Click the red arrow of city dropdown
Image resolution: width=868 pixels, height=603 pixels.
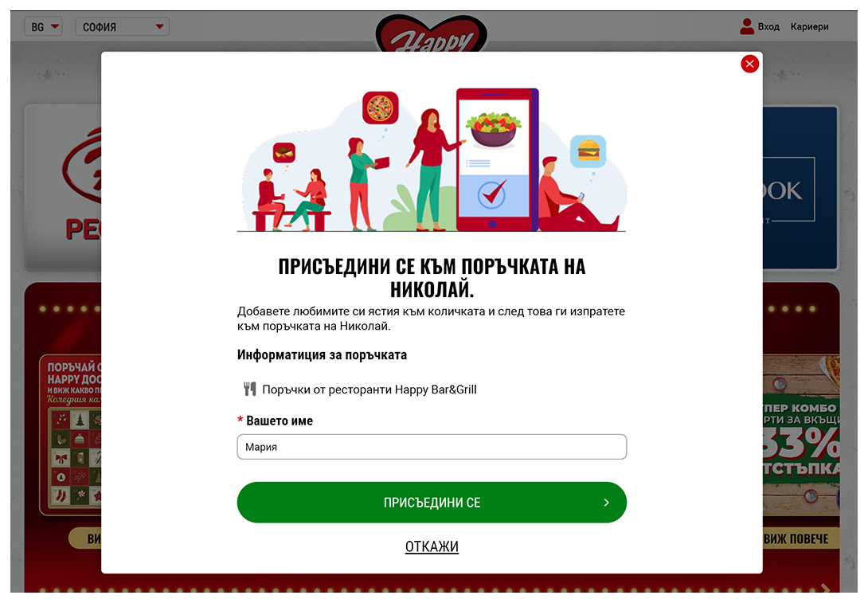[x=159, y=26]
